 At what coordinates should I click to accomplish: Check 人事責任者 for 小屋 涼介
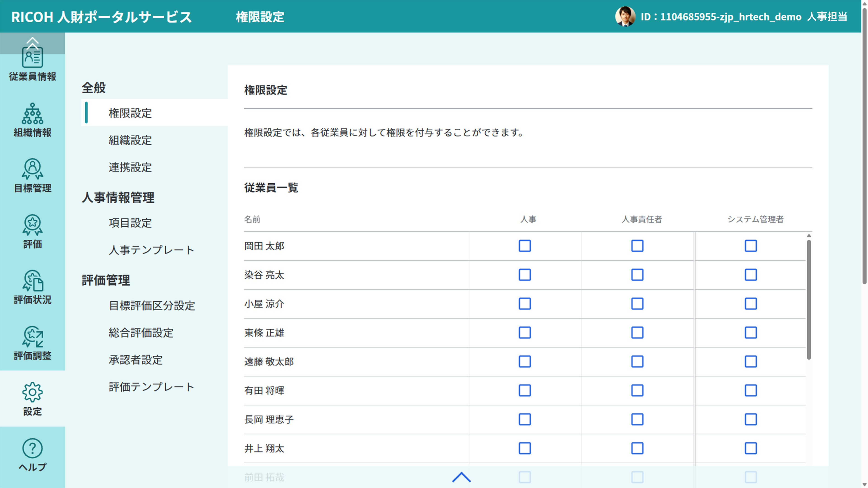637,304
